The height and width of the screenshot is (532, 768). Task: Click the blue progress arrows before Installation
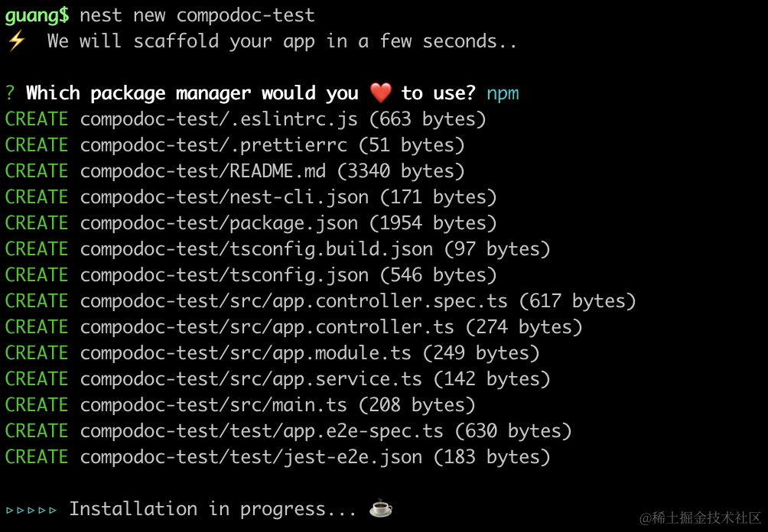point(31,509)
